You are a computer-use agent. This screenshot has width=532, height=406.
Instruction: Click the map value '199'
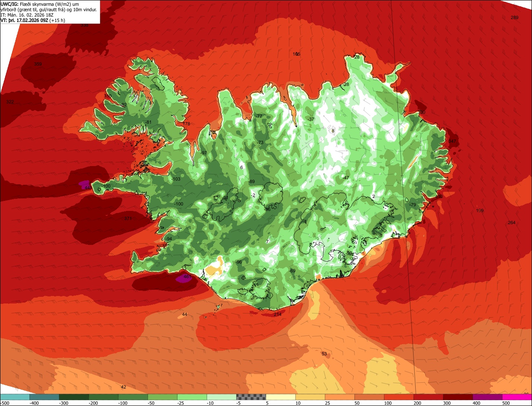coord(480,211)
